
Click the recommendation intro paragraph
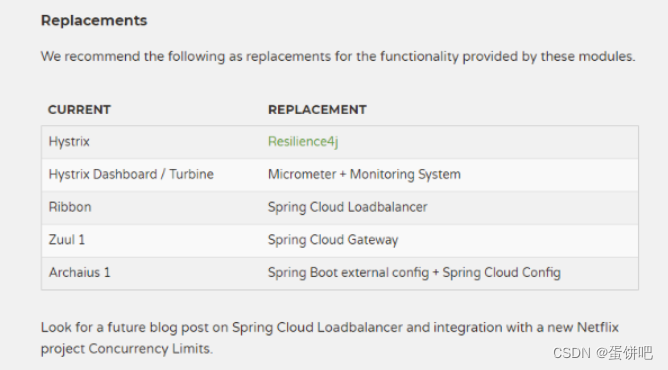pos(338,57)
